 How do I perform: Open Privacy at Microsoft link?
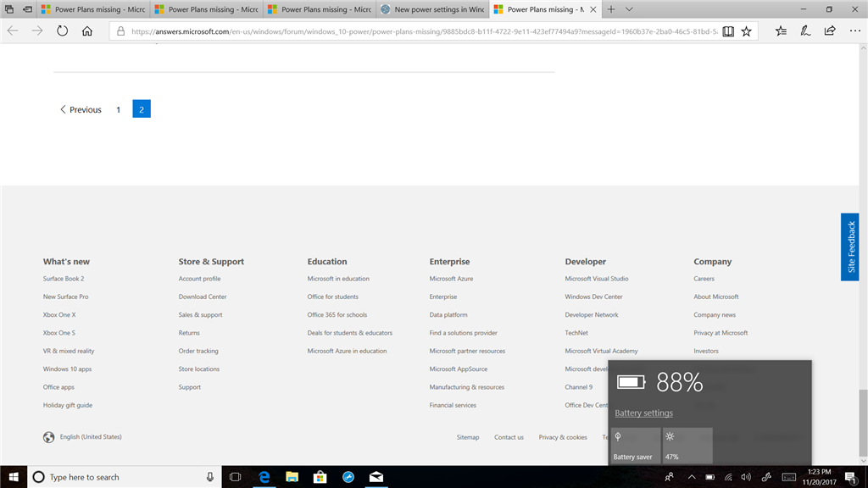721,333
